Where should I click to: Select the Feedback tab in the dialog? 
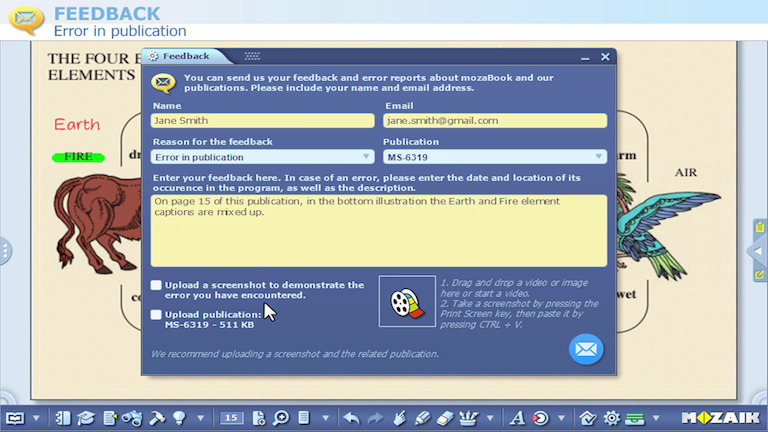[185, 57]
